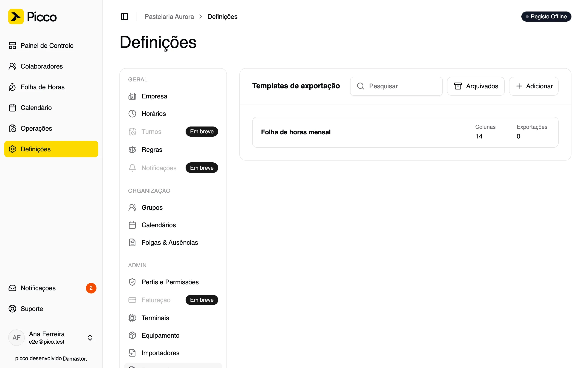The height and width of the screenshot is (368, 588).
Task: Click the Terminais chip icon
Action: pos(132,318)
